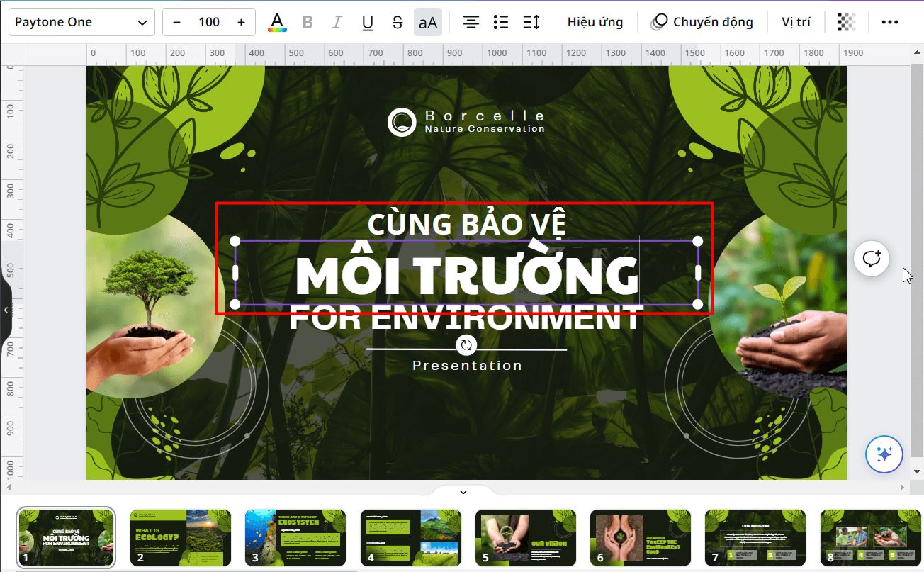The width and height of the screenshot is (924, 572).
Task: Toggle the aA uppercase setting
Action: (x=427, y=21)
